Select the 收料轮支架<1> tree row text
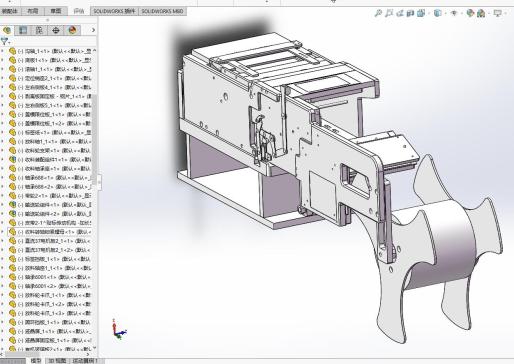The height and width of the screenshot is (364, 514). coord(54,151)
